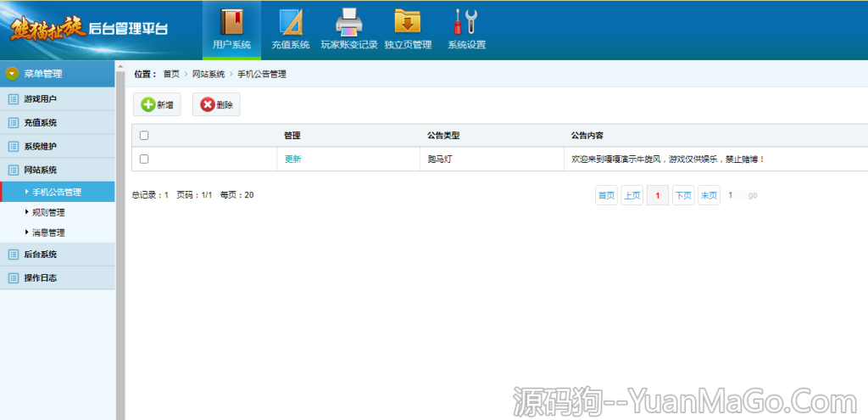
Task: Click the 公告内容 column header
Action: coord(587,135)
